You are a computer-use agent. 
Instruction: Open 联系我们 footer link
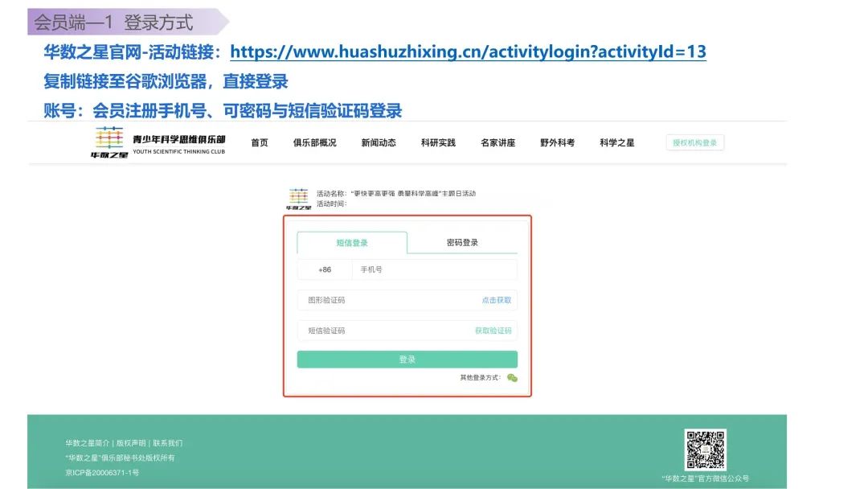click(x=168, y=443)
